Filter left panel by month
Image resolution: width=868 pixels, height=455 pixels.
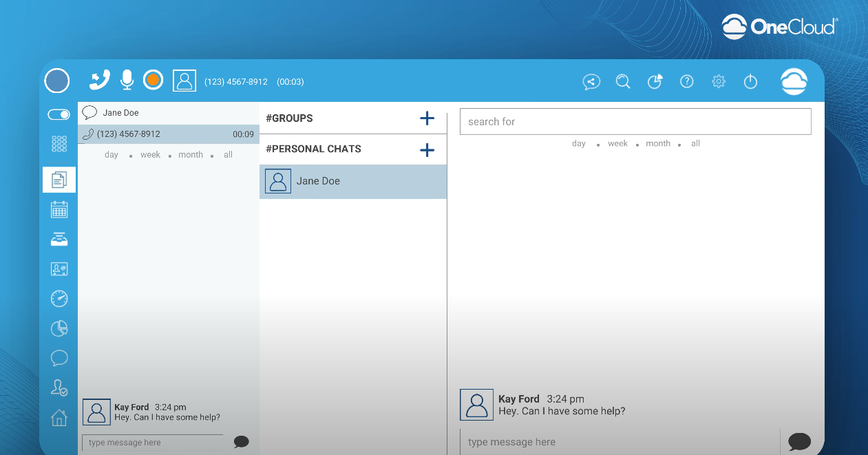pyautogui.click(x=191, y=155)
